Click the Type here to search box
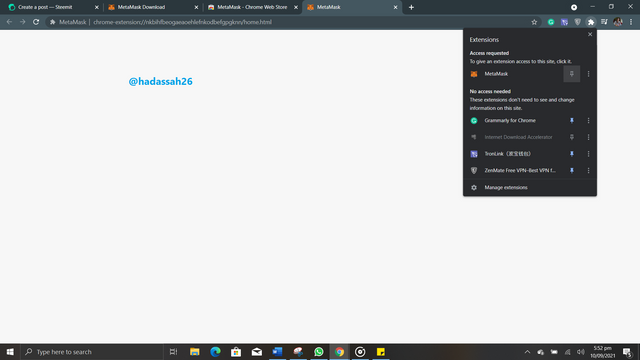640x360 pixels. point(91,351)
